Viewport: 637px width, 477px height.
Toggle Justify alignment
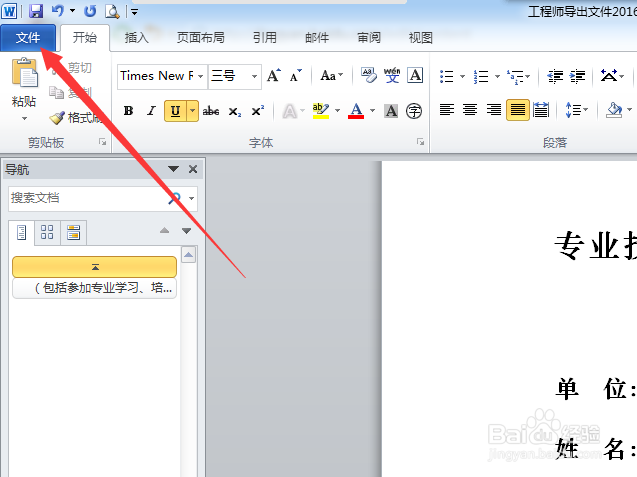pyautogui.click(x=518, y=110)
